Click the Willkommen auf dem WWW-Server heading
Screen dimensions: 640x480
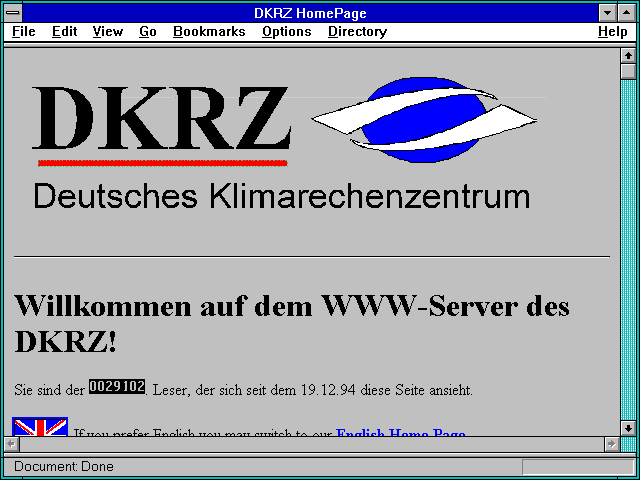click(x=292, y=322)
